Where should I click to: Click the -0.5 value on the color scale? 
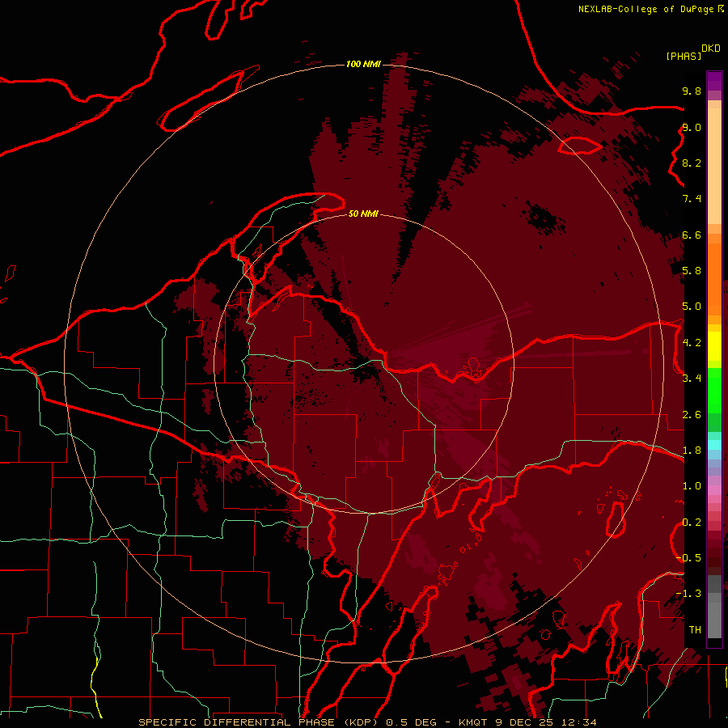pos(688,558)
